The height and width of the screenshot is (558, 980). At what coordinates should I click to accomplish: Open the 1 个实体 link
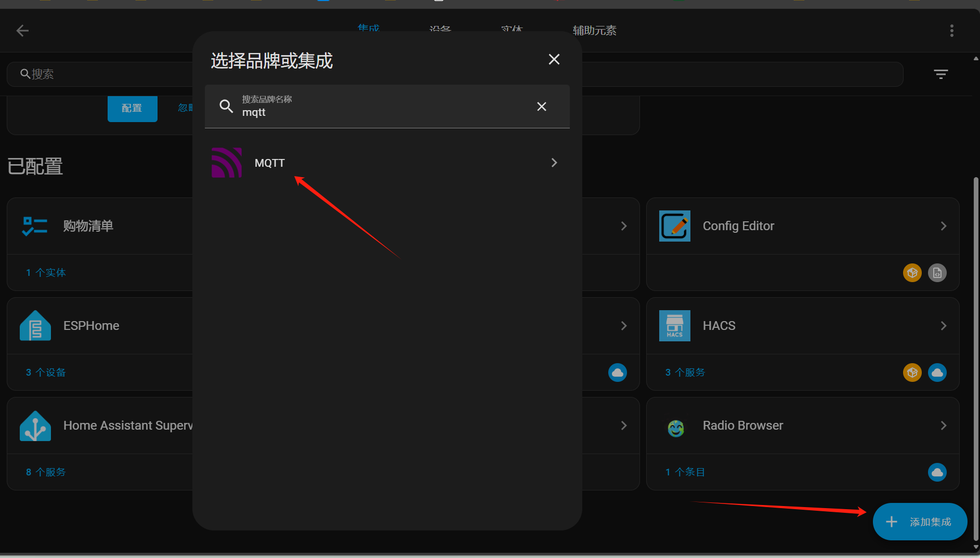point(46,273)
